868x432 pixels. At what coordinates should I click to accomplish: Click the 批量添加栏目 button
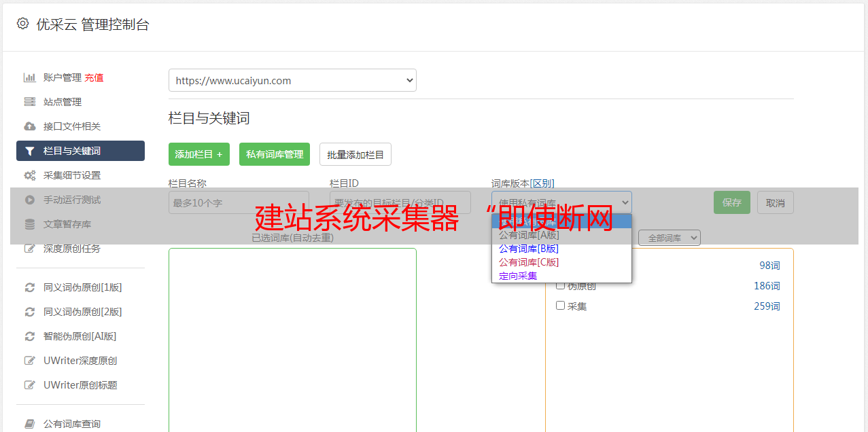point(355,154)
